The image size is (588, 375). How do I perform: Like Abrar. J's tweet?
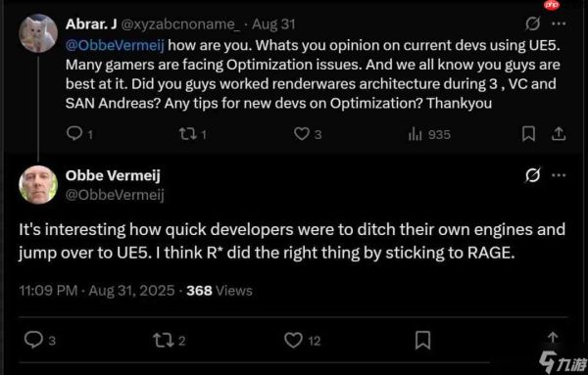pos(302,134)
